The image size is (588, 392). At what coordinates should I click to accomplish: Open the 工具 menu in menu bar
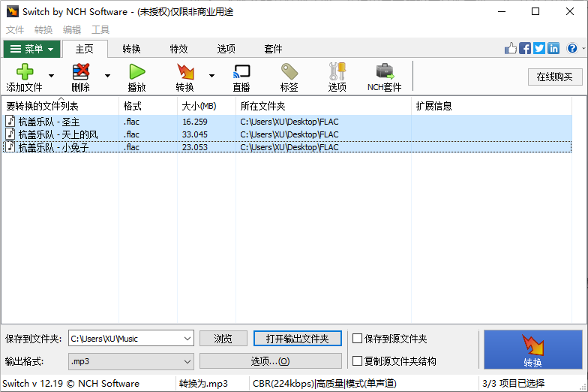click(x=100, y=30)
